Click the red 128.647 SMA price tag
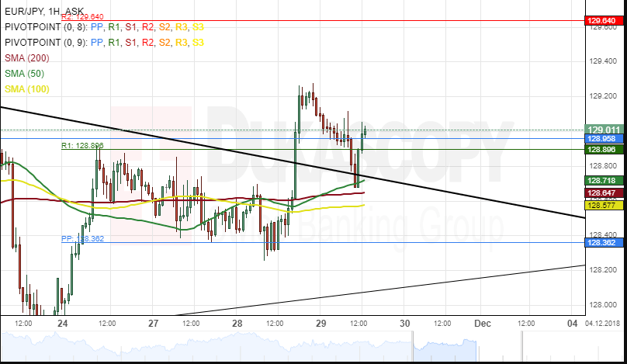 click(x=603, y=192)
